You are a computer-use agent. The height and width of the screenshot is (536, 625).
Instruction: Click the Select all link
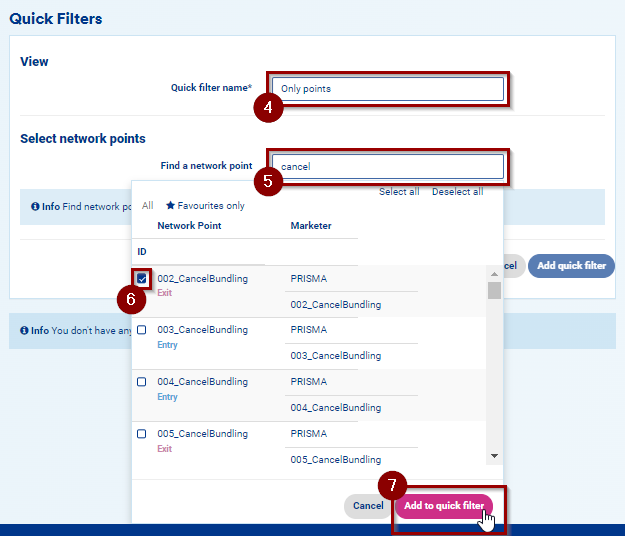coord(399,192)
